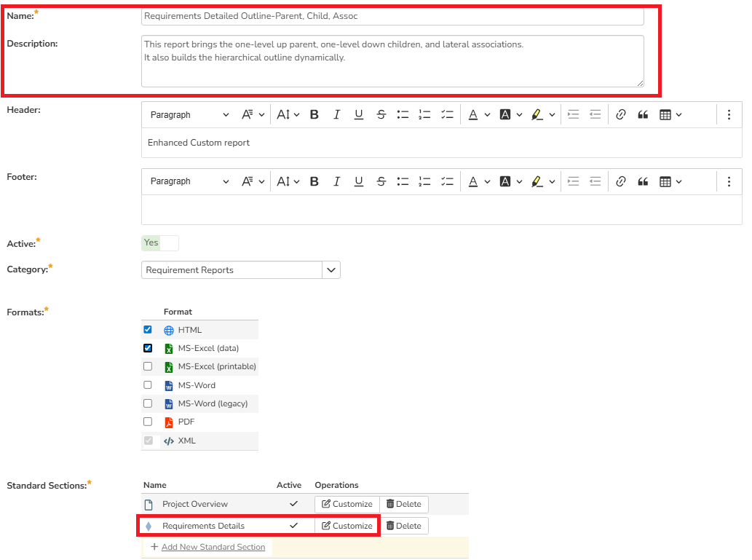Customize the Requirements Details section

(x=347, y=526)
